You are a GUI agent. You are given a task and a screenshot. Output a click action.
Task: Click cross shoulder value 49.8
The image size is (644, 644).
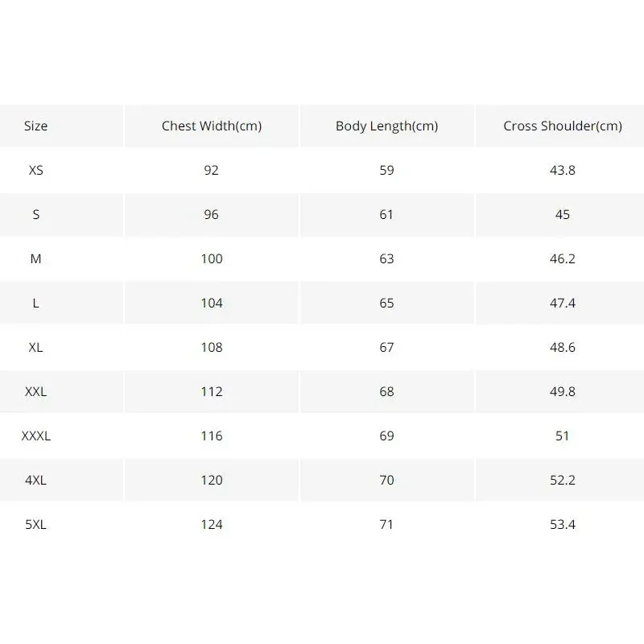563,391
